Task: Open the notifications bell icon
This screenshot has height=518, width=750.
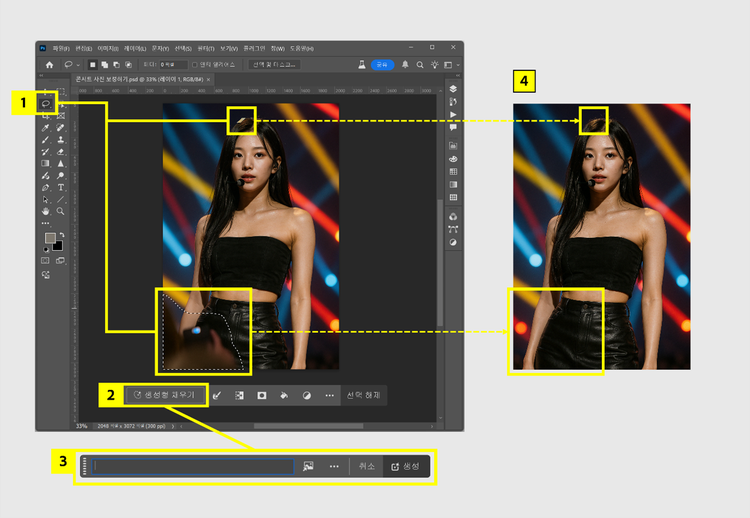Action: (x=405, y=65)
